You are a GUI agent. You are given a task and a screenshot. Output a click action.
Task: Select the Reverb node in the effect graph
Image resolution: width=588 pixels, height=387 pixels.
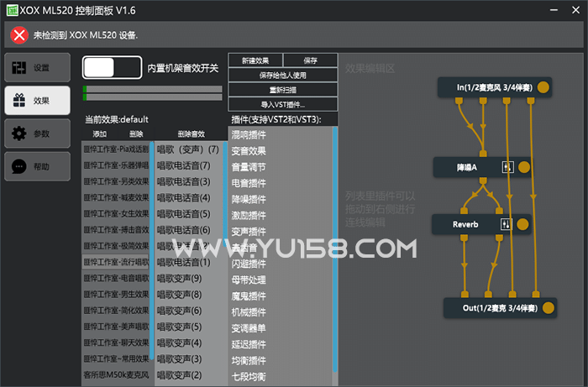coord(481,224)
